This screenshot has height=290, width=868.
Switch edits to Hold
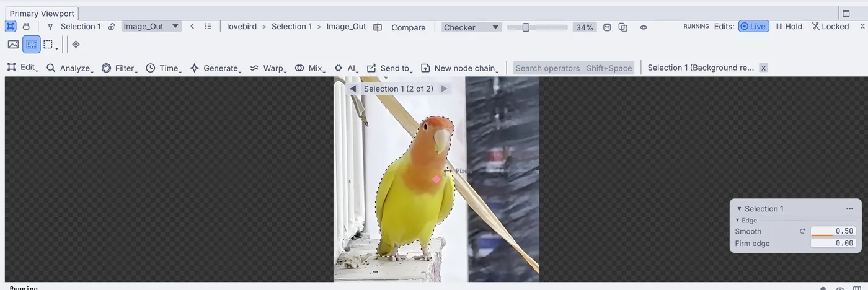tap(789, 26)
